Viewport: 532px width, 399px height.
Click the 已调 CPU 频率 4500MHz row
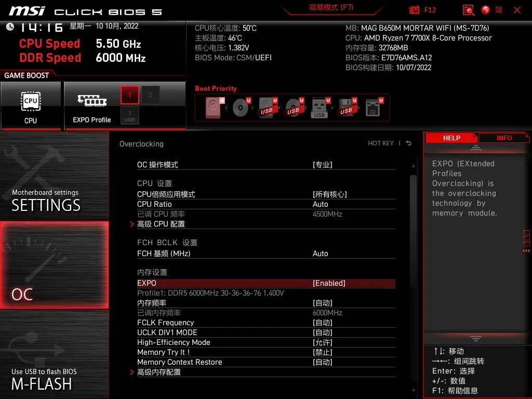[x=266, y=214]
